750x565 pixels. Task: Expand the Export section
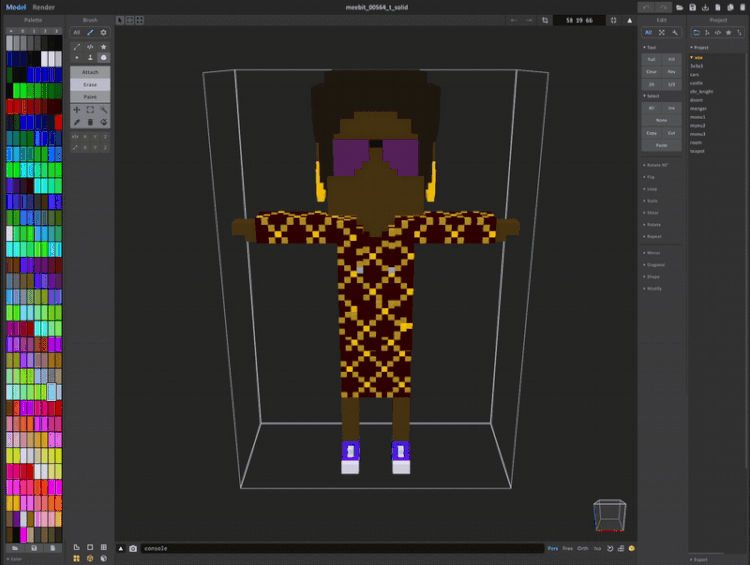[699, 559]
